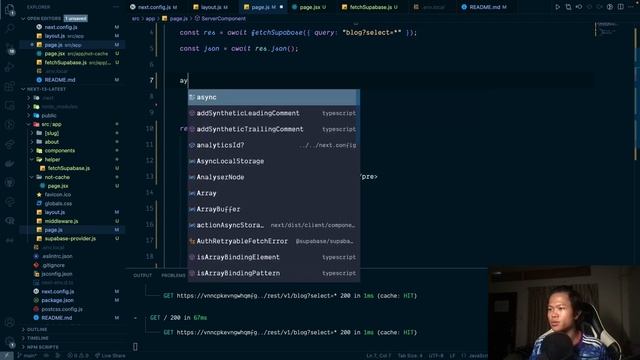
Task: Expand the OUTLINE section
Action: [x=37, y=329]
